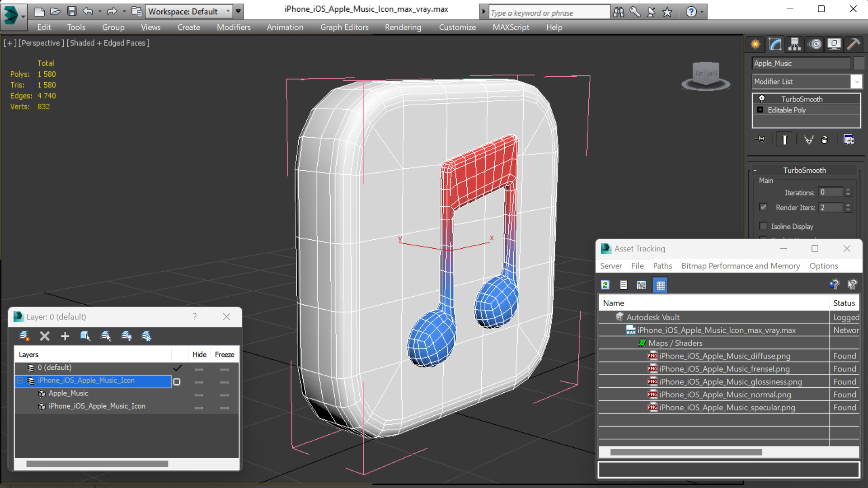The image size is (868, 488).
Task: Click the Asset Tracking horizontal scrollbar
Action: [x=686, y=452]
